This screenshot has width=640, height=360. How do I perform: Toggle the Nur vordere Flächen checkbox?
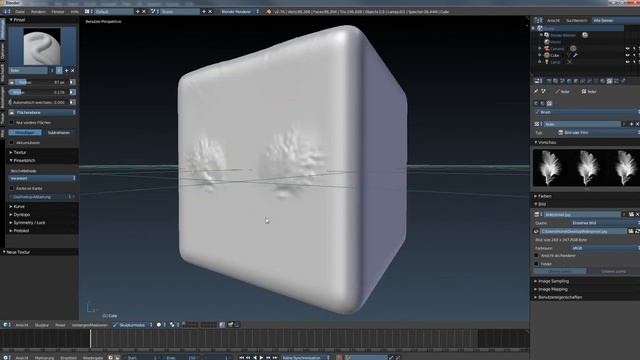tap(12, 122)
